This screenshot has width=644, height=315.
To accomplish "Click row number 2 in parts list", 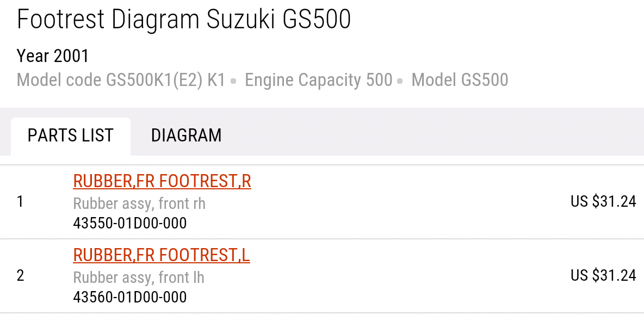I will click(21, 276).
